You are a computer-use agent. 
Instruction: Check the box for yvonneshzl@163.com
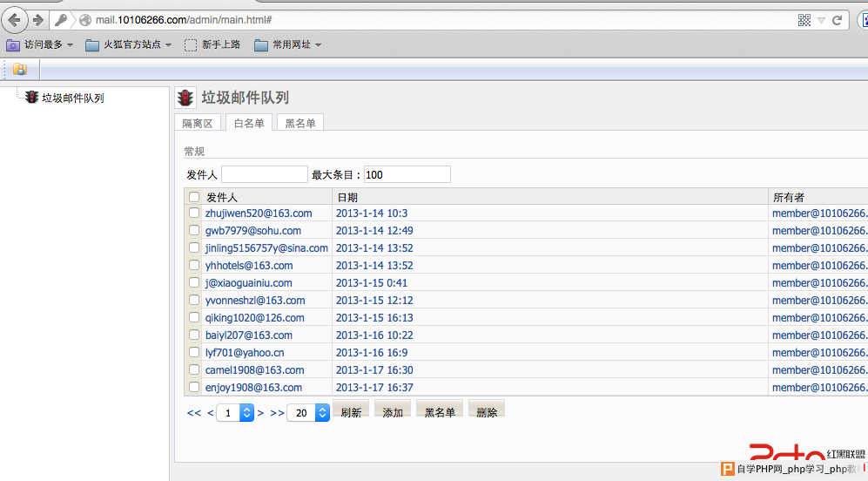click(x=194, y=300)
